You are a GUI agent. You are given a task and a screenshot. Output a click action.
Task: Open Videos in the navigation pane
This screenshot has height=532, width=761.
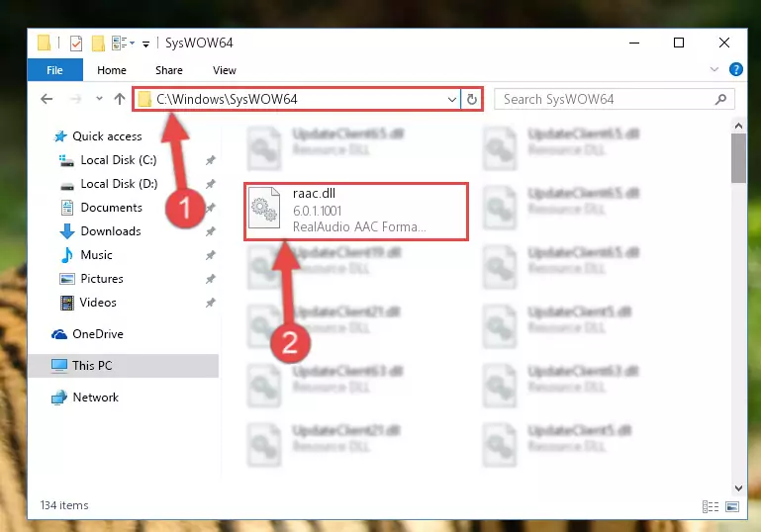tap(88, 303)
